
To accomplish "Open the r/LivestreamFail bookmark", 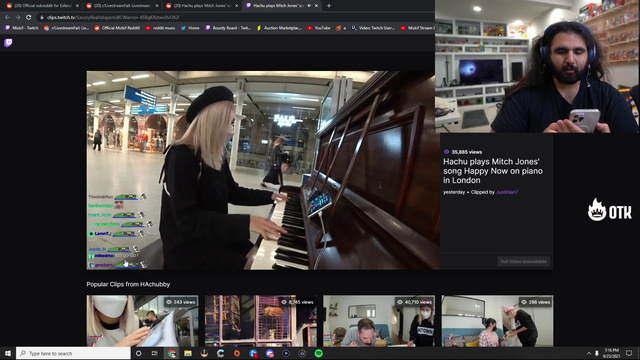I will pos(66,28).
